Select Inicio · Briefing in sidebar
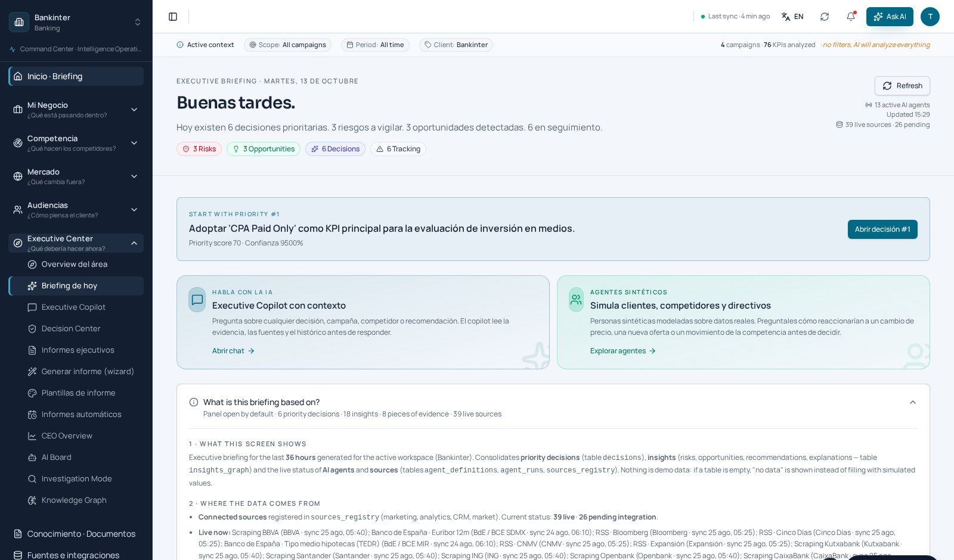 point(76,76)
